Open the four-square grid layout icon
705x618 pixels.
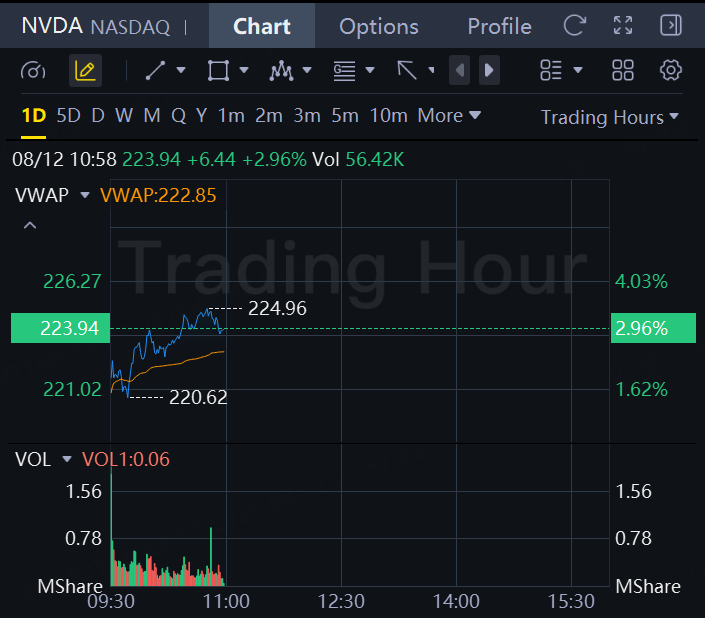click(x=623, y=71)
